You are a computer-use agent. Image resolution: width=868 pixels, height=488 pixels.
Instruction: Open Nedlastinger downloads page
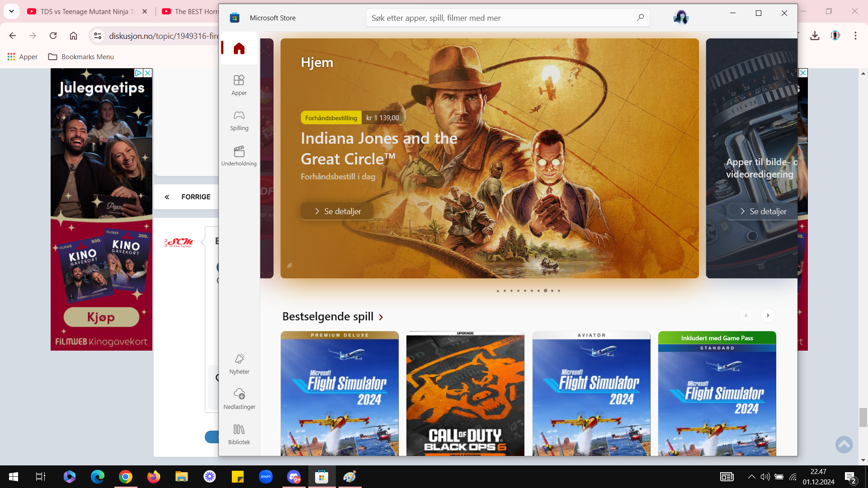[239, 399]
